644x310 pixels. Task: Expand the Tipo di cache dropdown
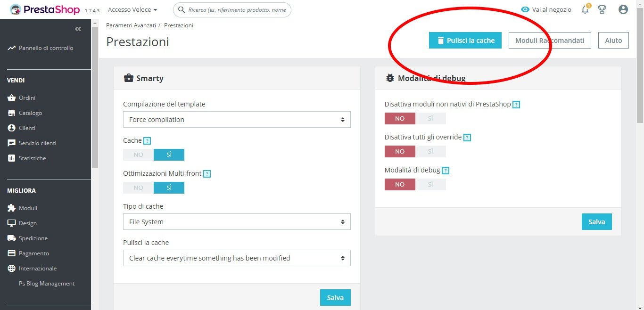pos(237,222)
